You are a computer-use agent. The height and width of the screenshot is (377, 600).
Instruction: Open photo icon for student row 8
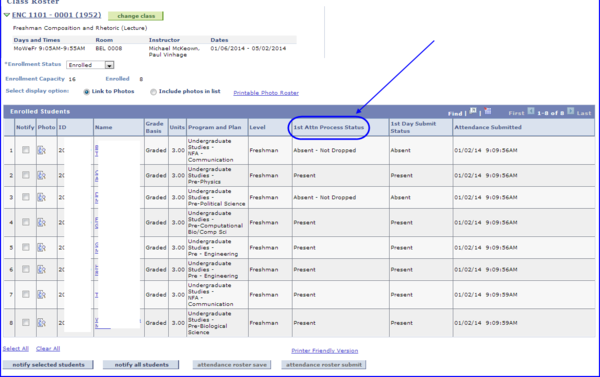pos(42,323)
